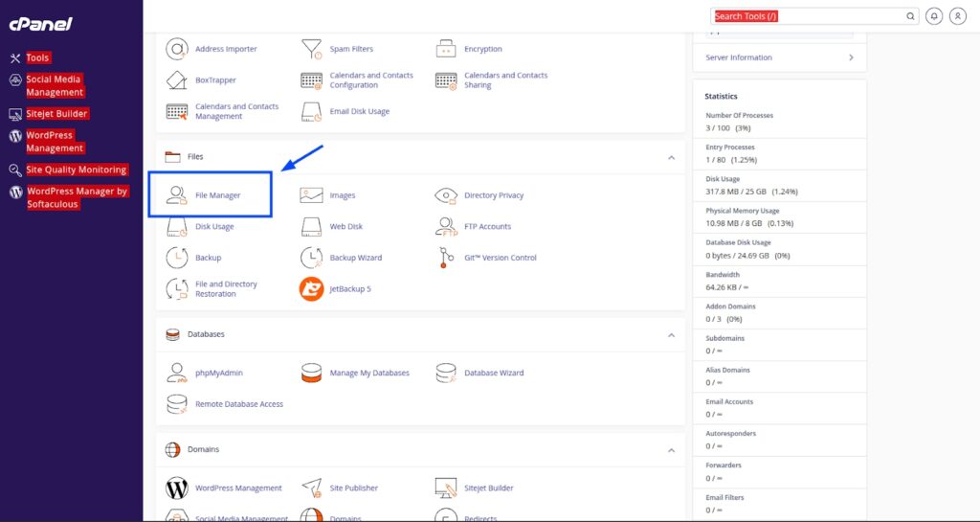Open File and Directory Restoration icon

click(177, 289)
